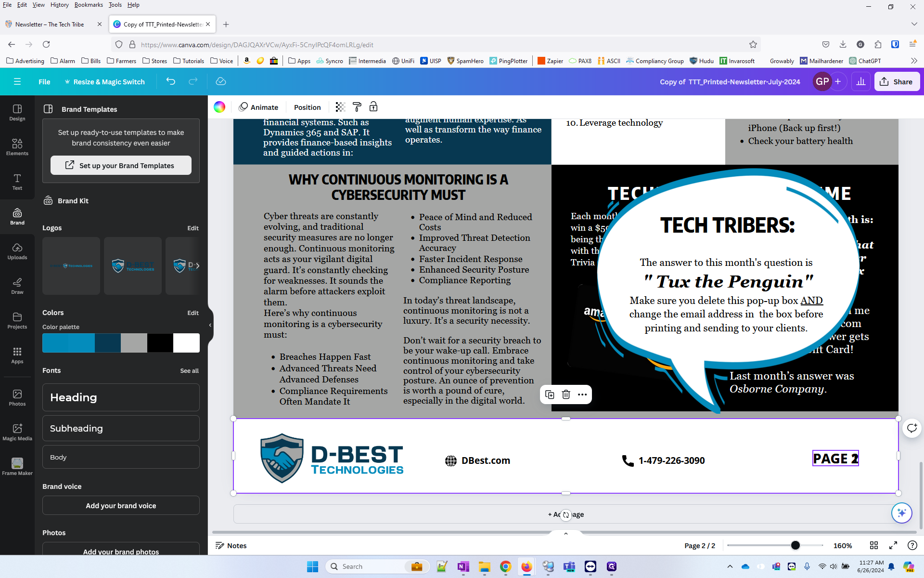The image size is (924, 578).
Task: Switch to Newsletter – The Tech Tribe tab
Action: [50, 24]
